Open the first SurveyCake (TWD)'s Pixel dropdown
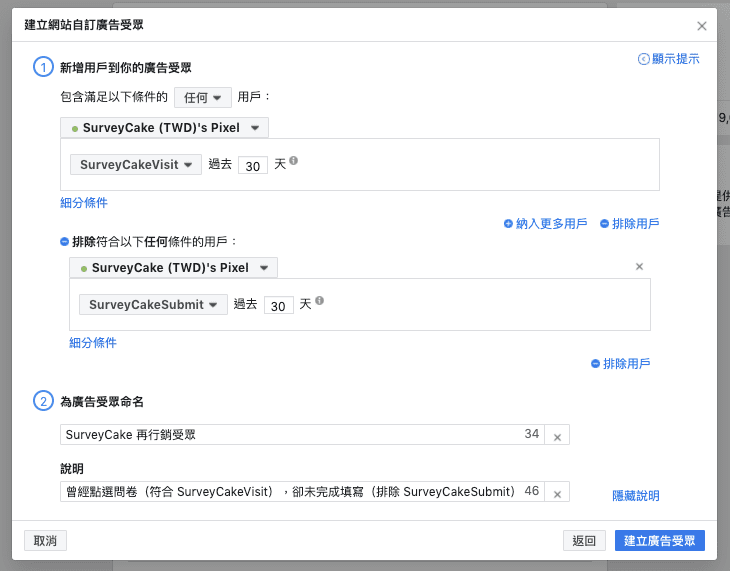The width and height of the screenshot is (730, 571). click(x=164, y=128)
